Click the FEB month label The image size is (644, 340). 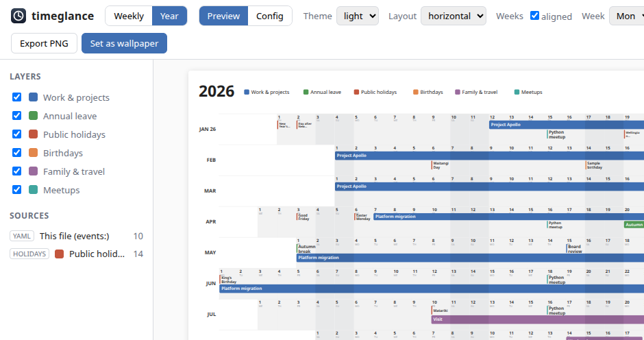(211, 160)
